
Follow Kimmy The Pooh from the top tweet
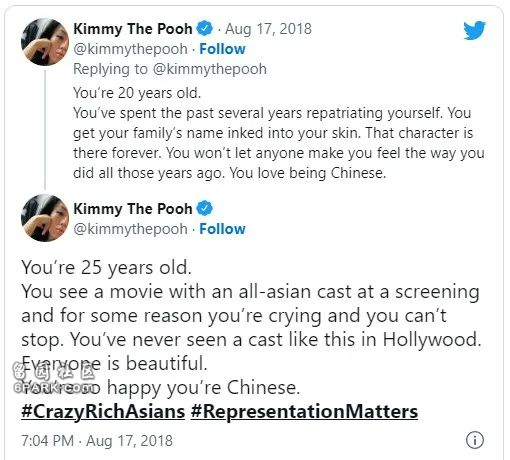click(222, 49)
